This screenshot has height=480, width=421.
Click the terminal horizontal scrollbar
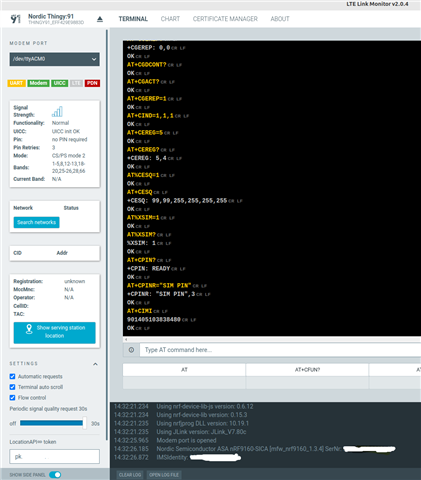[x=272, y=339]
